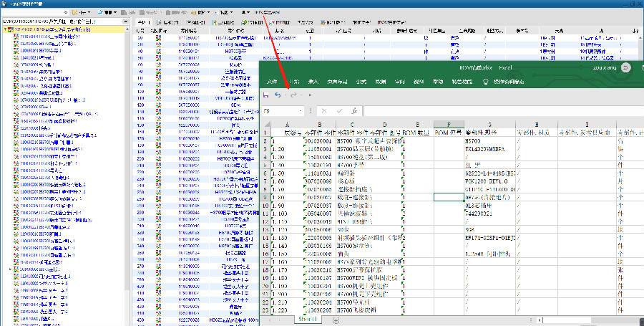Select row 9 header in the spreadsheet

click(x=263, y=196)
